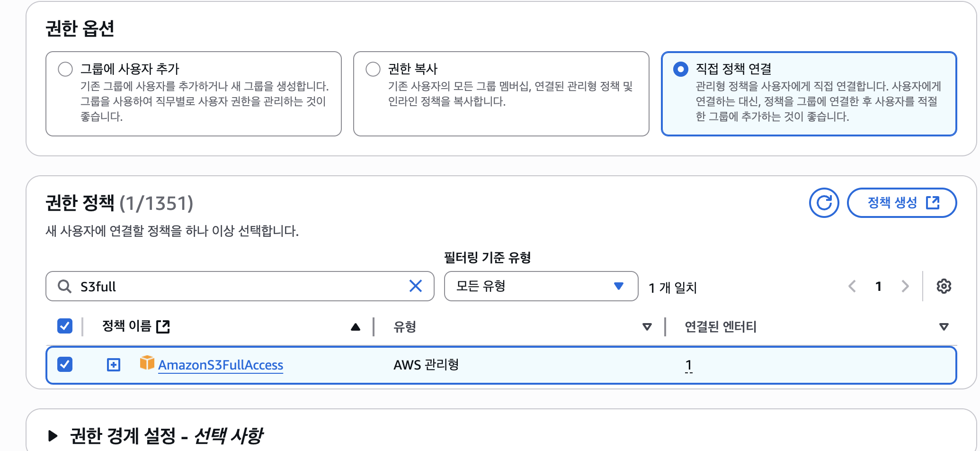This screenshot has height=451, width=980.
Task: Click the 권한 정책 (1/1351) heading
Action: click(x=119, y=203)
